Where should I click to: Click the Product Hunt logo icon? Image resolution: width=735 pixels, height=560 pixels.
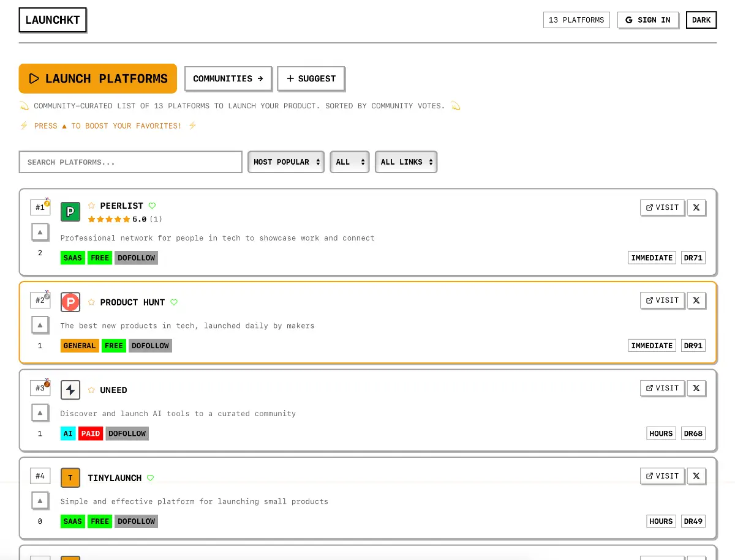point(70,302)
